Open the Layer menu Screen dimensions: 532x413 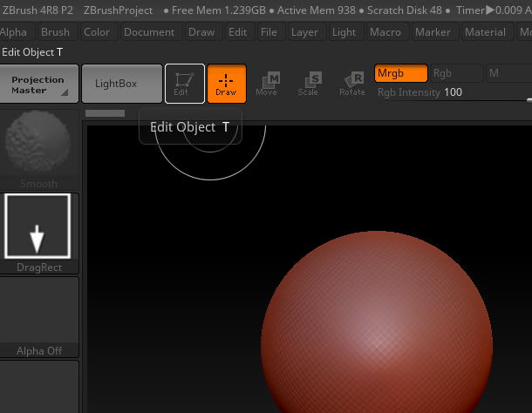307,32
